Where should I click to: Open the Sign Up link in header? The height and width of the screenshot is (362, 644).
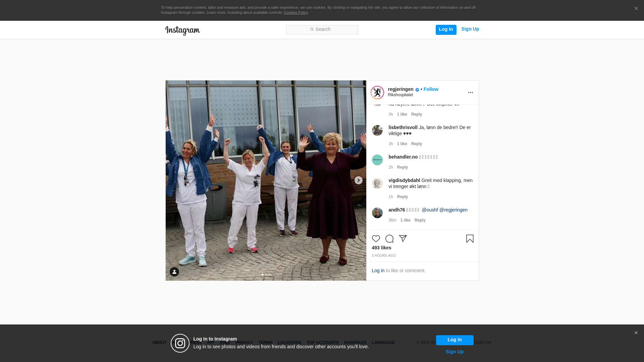click(x=470, y=29)
